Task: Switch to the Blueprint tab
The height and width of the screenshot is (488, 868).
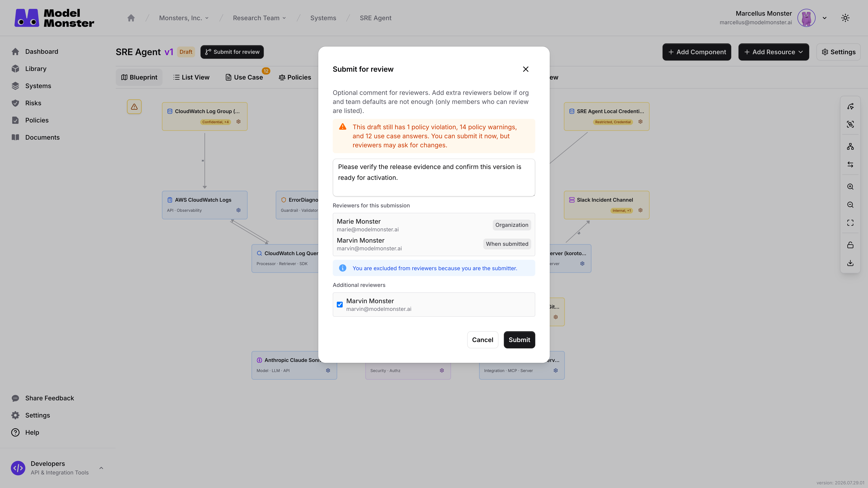Action: [139, 77]
